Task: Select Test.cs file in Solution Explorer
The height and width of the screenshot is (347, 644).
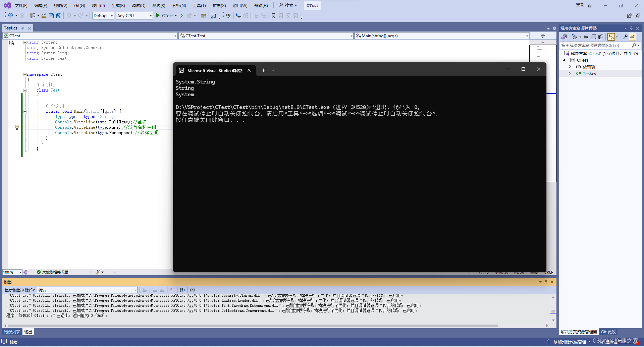Action: pyautogui.click(x=589, y=74)
